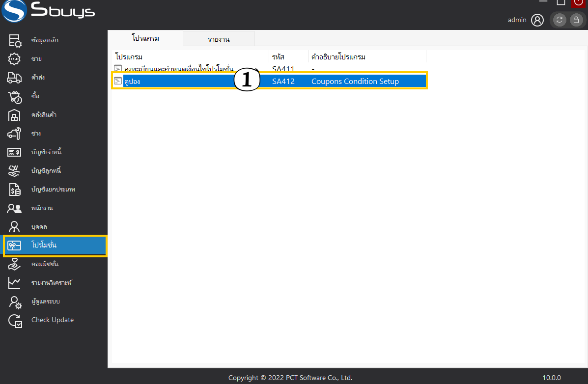Open the admin user profile icon

point(537,20)
